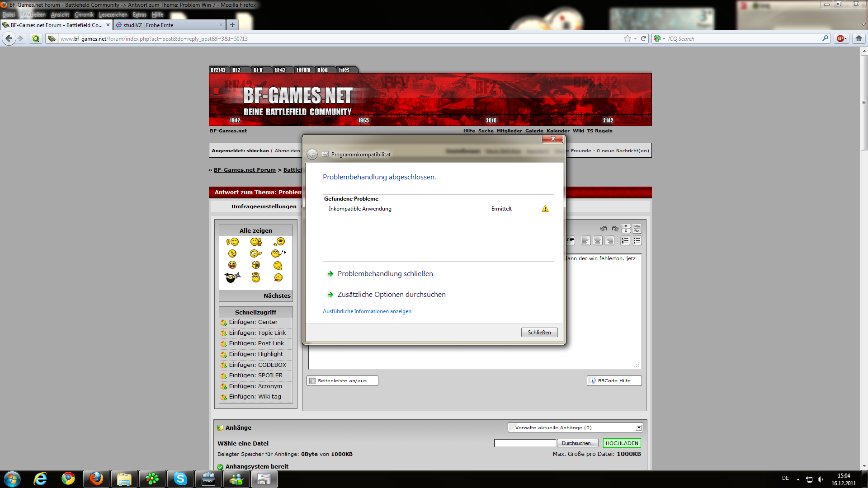The height and width of the screenshot is (488, 868).
Task: Click the align right icon
Action: [x=609, y=241]
